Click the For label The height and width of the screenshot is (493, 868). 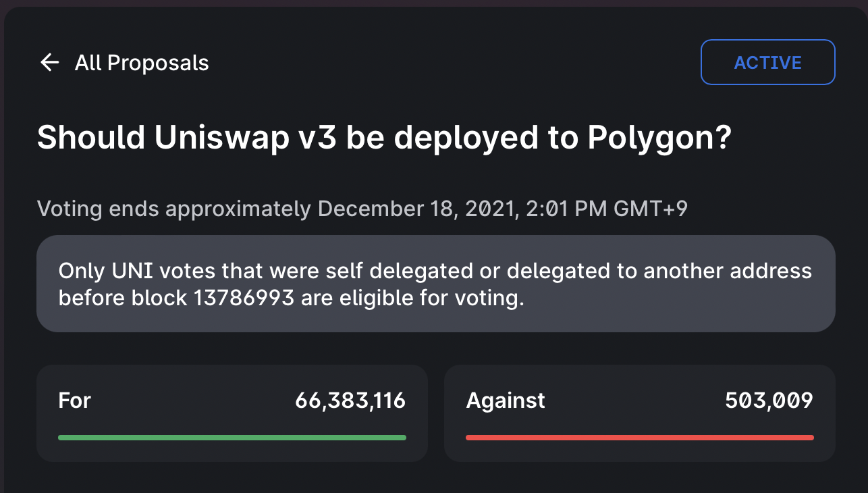[x=75, y=400]
